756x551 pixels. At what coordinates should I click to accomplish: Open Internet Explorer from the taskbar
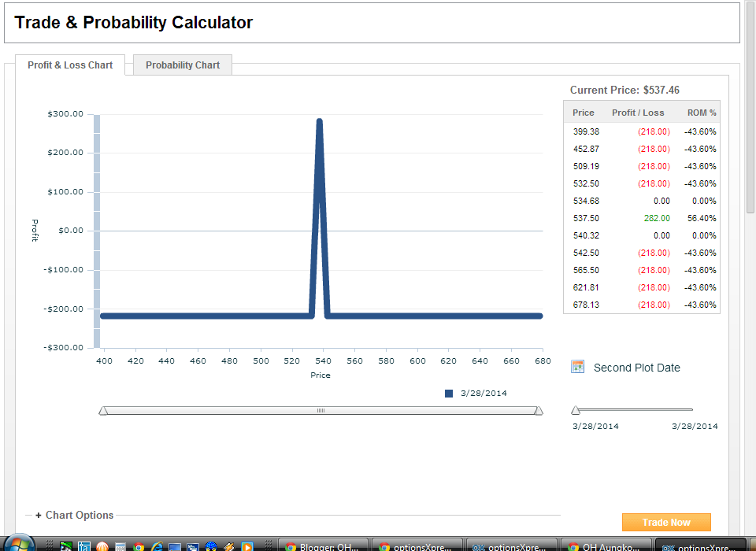pos(157,545)
